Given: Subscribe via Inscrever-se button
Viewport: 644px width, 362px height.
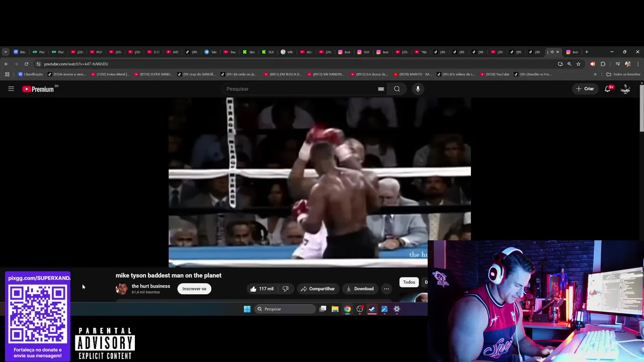Looking at the screenshot, I should coord(194,289).
